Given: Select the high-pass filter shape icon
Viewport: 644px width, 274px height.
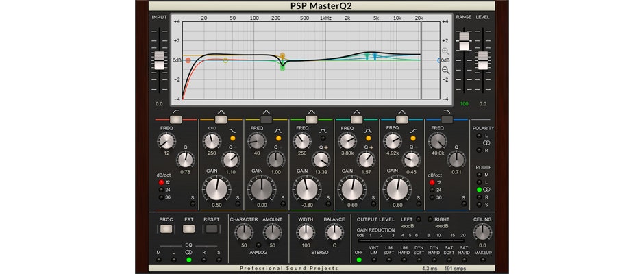Looking at the screenshot, I should coord(175,110).
